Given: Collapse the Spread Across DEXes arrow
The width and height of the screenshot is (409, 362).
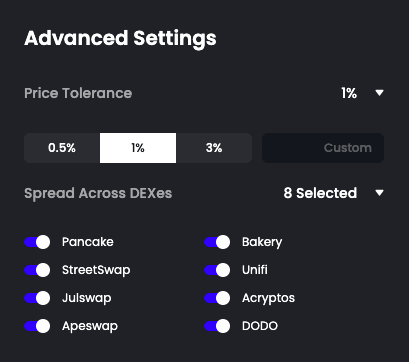Looking at the screenshot, I should click(379, 193).
